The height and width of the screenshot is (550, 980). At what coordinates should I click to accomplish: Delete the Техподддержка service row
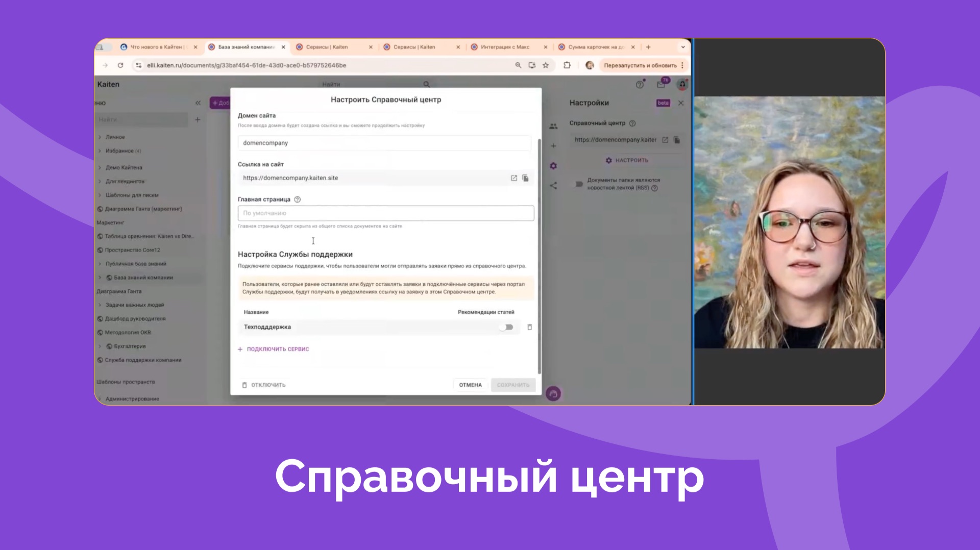click(x=530, y=327)
